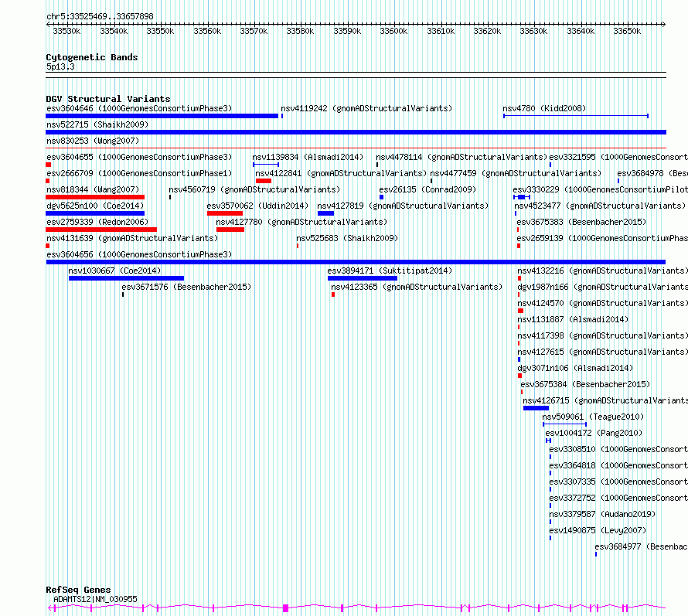Click the nsv522715 (Shaikh2009) label
688x616 pixels.
tap(97, 124)
